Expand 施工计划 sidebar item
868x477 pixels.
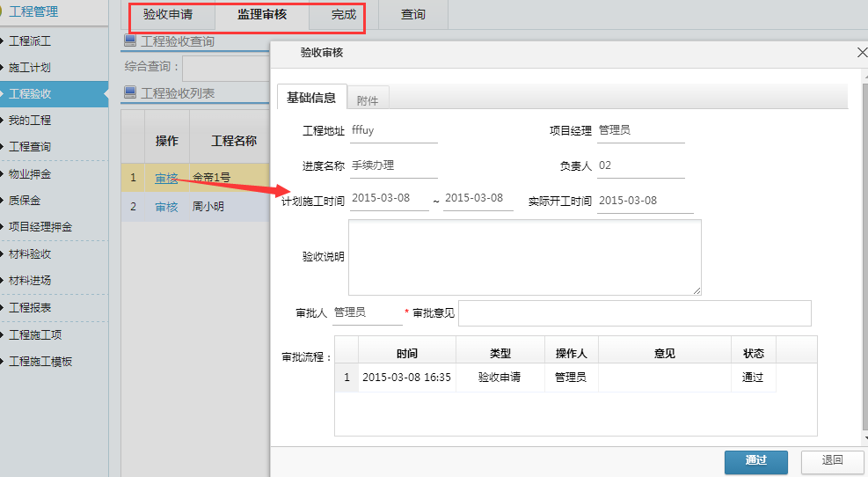(x=30, y=67)
